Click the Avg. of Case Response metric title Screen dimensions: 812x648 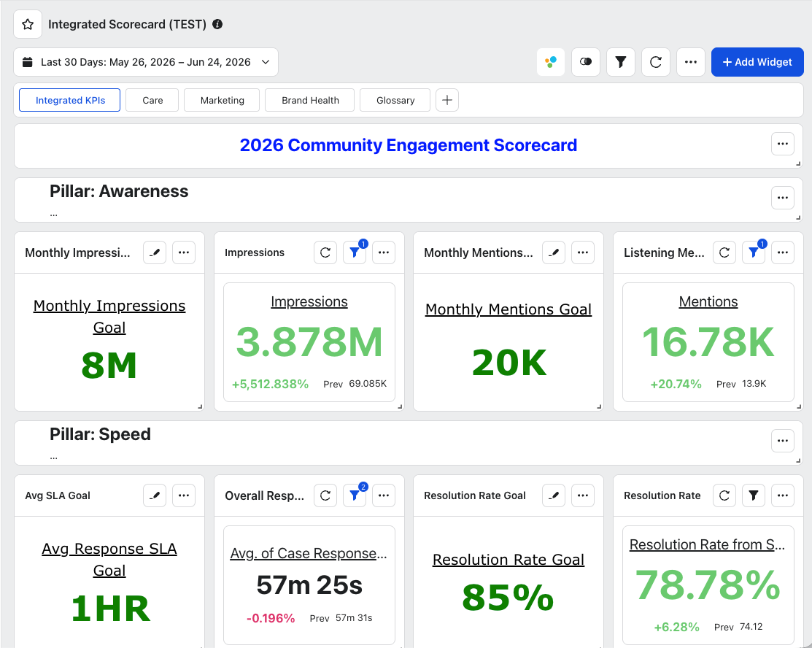click(309, 553)
